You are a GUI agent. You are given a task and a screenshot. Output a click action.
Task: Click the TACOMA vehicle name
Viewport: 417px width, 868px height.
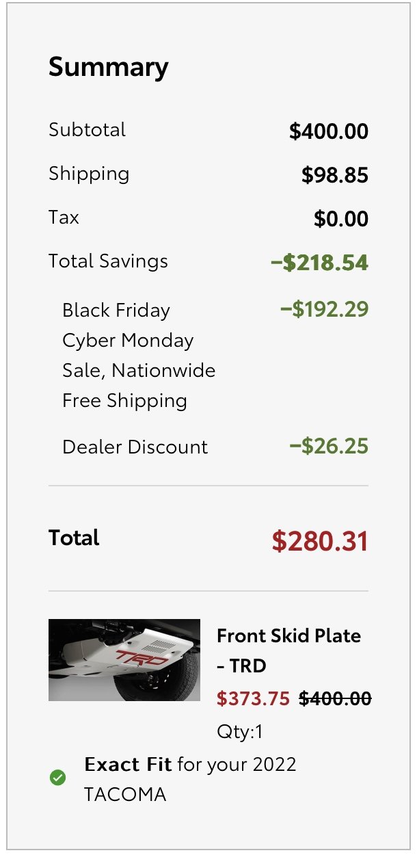click(x=125, y=795)
